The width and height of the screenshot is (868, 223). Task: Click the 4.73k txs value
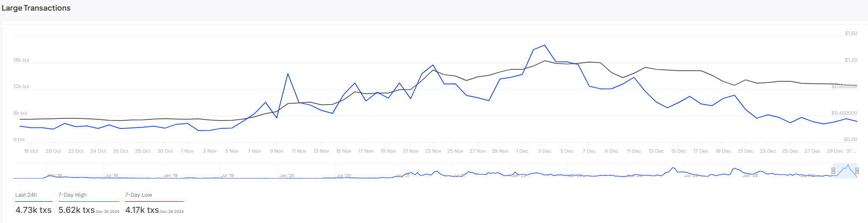click(33, 210)
